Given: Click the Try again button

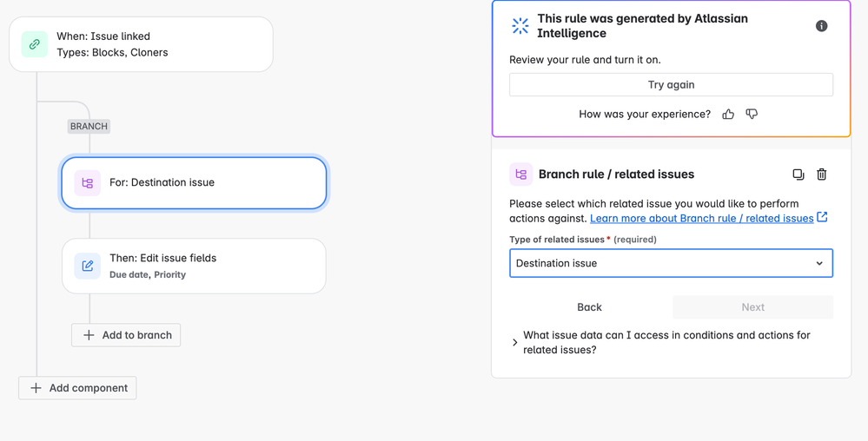Looking at the screenshot, I should [x=671, y=85].
